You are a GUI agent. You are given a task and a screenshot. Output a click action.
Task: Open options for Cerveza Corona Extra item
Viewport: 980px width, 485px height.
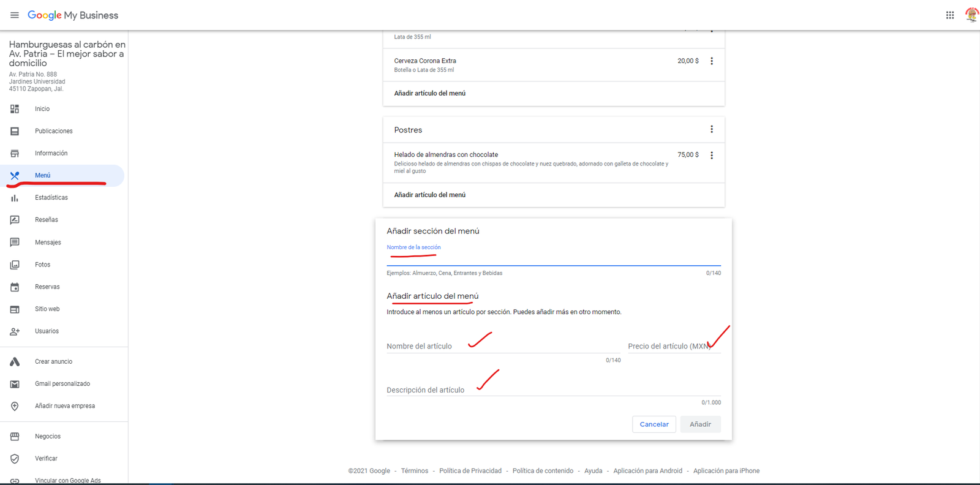tap(711, 61)
